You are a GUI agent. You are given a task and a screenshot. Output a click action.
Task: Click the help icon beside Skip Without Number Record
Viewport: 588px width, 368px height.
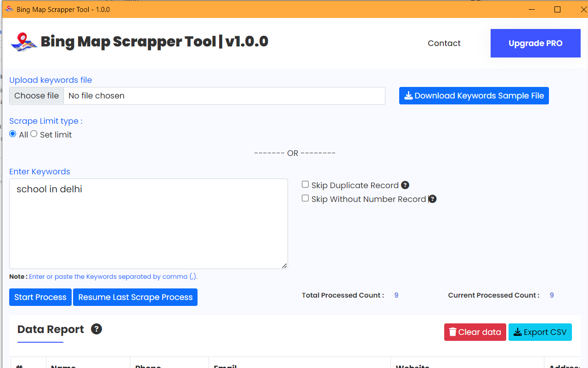[432, 199]
